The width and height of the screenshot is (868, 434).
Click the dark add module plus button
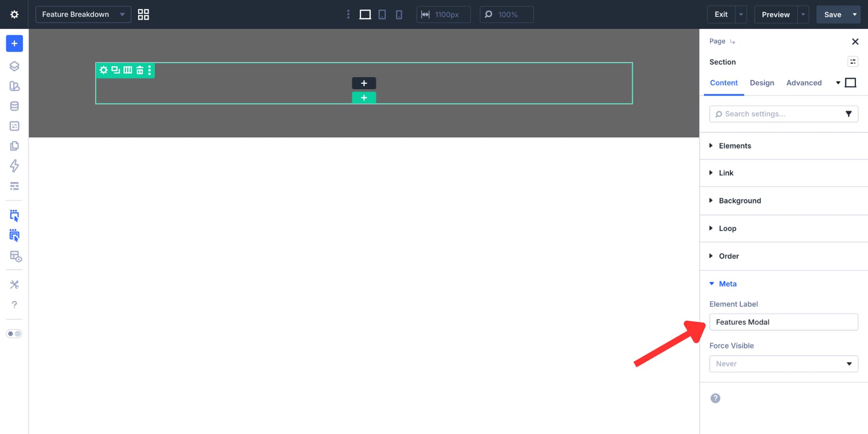364,83
